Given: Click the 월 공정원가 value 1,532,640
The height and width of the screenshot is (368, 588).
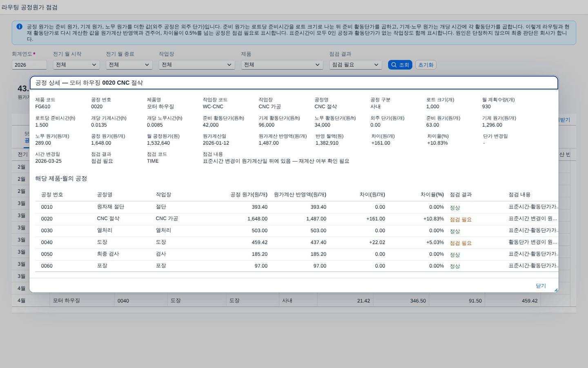Looking at the screenshot, I should [x=158, y=143].
